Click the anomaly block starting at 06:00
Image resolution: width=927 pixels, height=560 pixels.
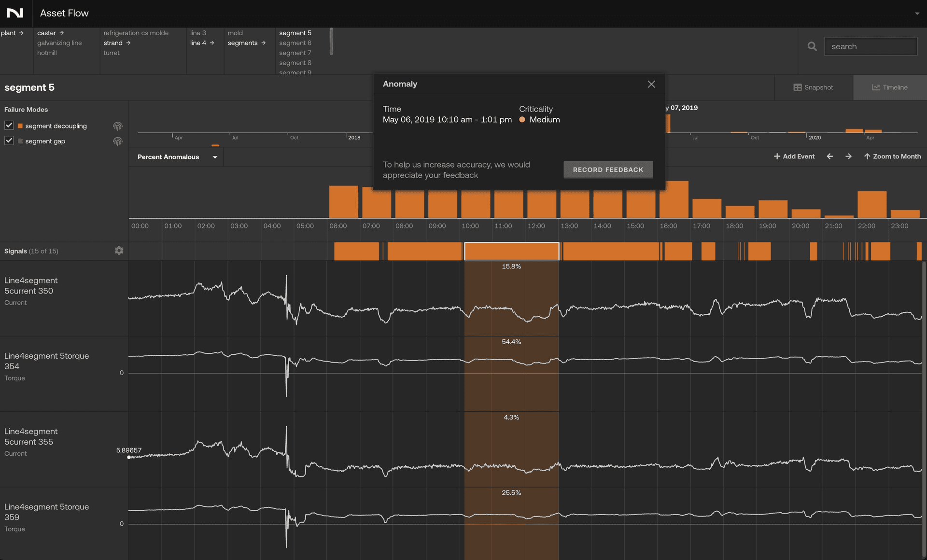click(357, 252)
